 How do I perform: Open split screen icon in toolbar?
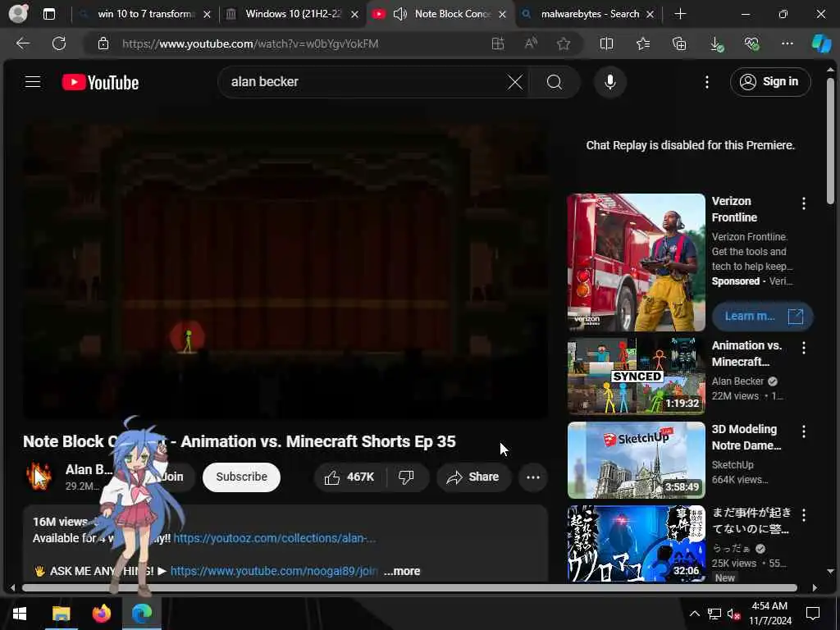click(x=606, y=43)
